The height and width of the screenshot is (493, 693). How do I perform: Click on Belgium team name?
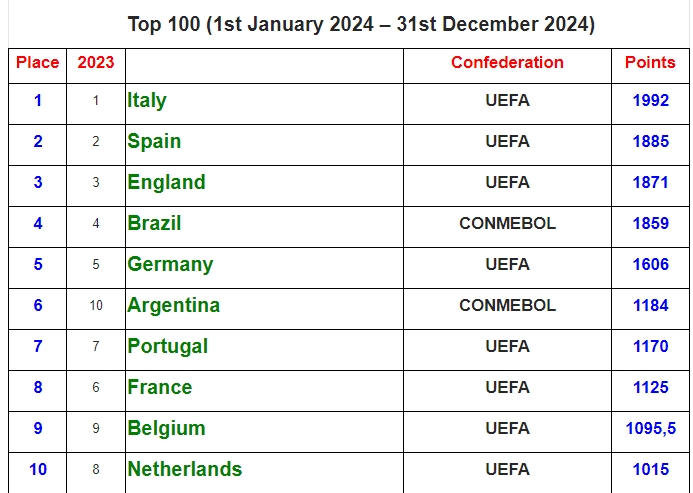click(x=166, y=429)
